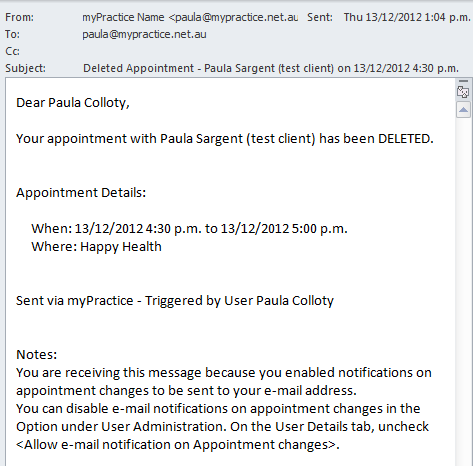Image resolution: width=473 pixels, height=466 pixels.
Task: Click the From: header label
Action: (19, 17)
